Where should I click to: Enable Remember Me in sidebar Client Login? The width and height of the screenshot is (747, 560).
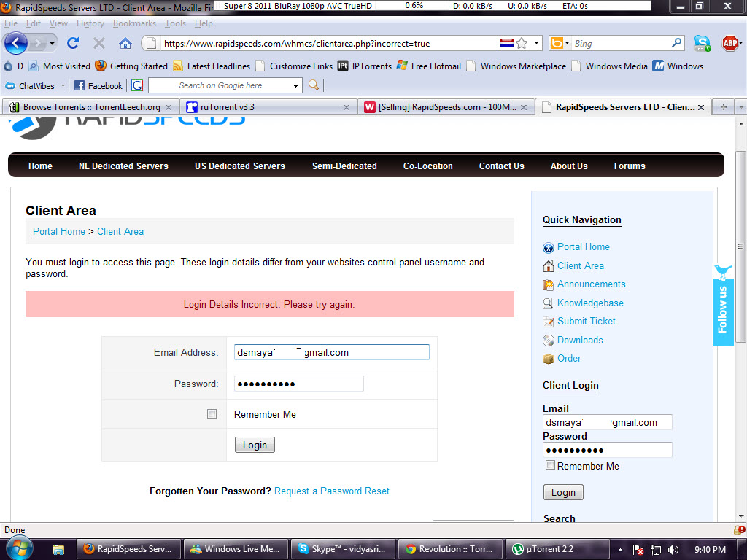[x=550, y=465]
